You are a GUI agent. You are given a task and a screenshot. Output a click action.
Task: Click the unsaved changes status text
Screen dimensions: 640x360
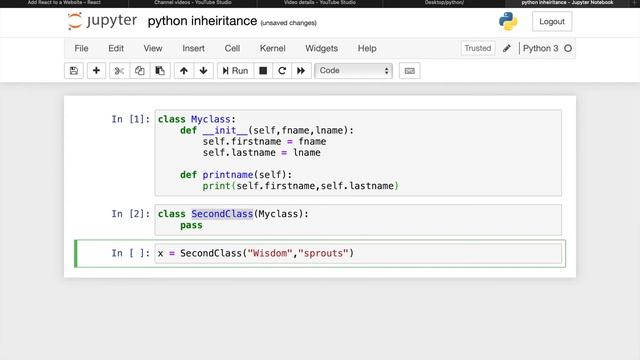289,23
